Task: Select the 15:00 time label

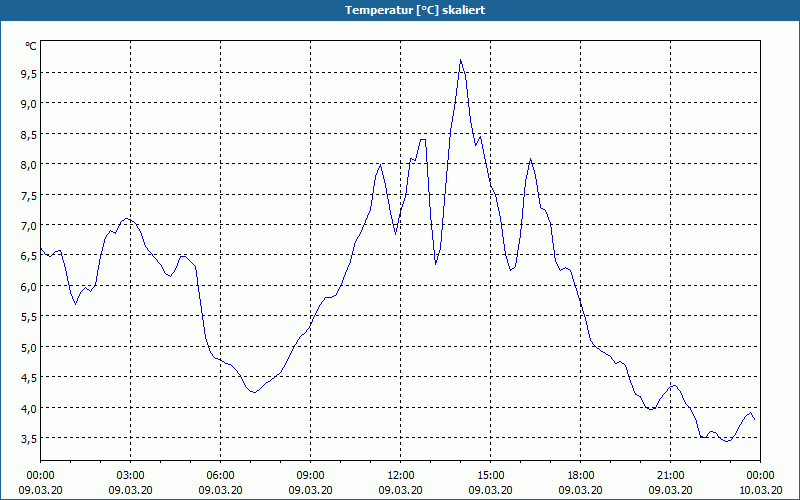Action: pyautogui.click(x=490, y=476)
